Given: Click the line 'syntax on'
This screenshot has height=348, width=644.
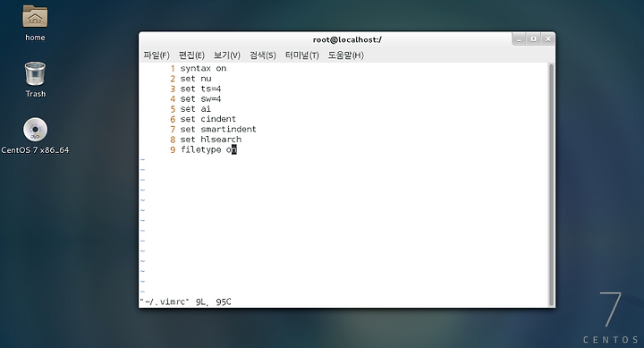Looking at the screenshot, I should (203, 68).
